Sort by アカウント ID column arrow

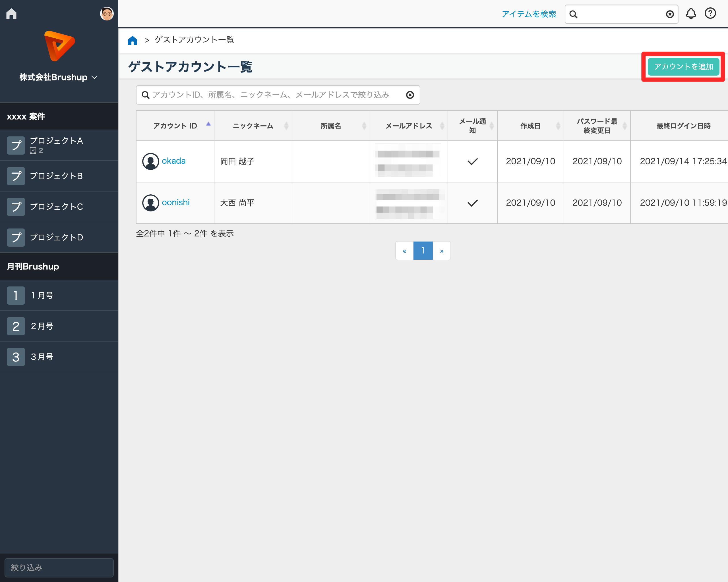click(x=208, y=124)
